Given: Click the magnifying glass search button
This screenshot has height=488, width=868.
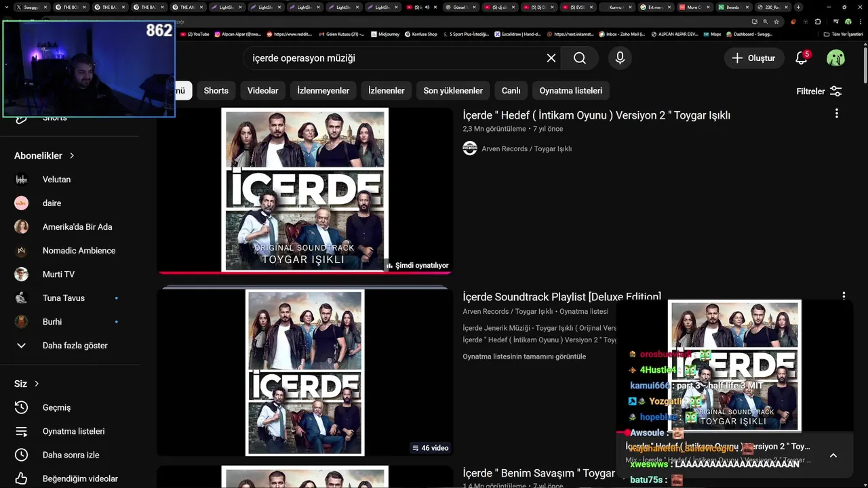Looking at the screenshot, I should click(x=580, y=58).
